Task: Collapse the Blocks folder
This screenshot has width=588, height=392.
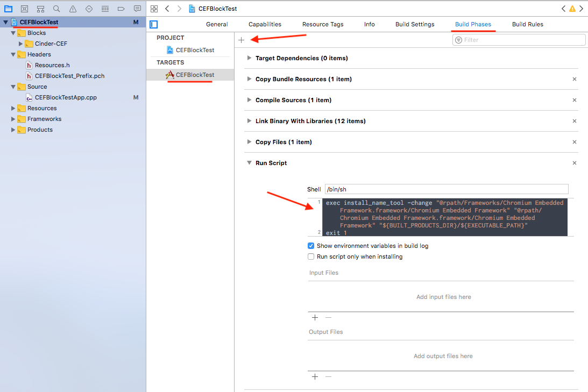Action: coord(13,33)
